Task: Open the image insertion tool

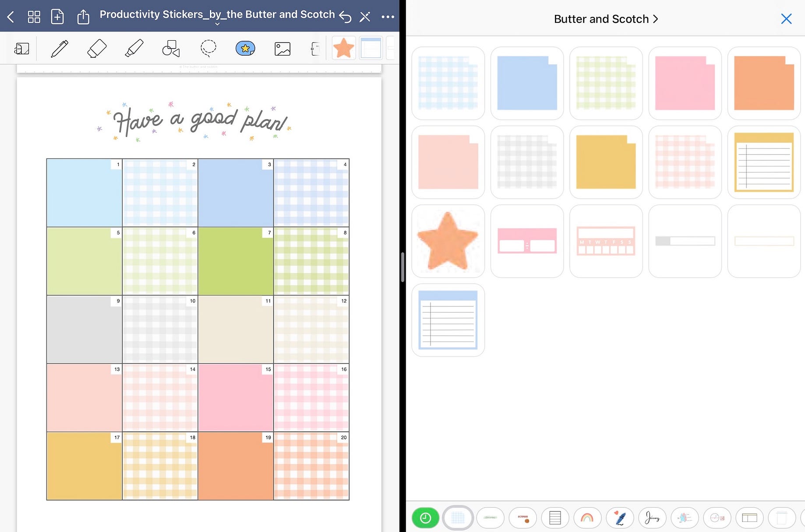Action: (x=282, y=48)
